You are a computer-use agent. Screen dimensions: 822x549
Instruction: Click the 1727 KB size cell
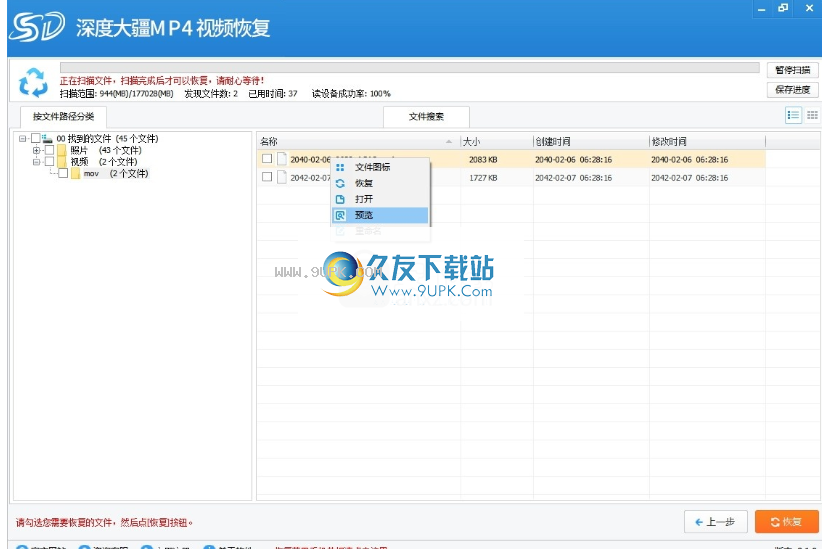[483, 178]
